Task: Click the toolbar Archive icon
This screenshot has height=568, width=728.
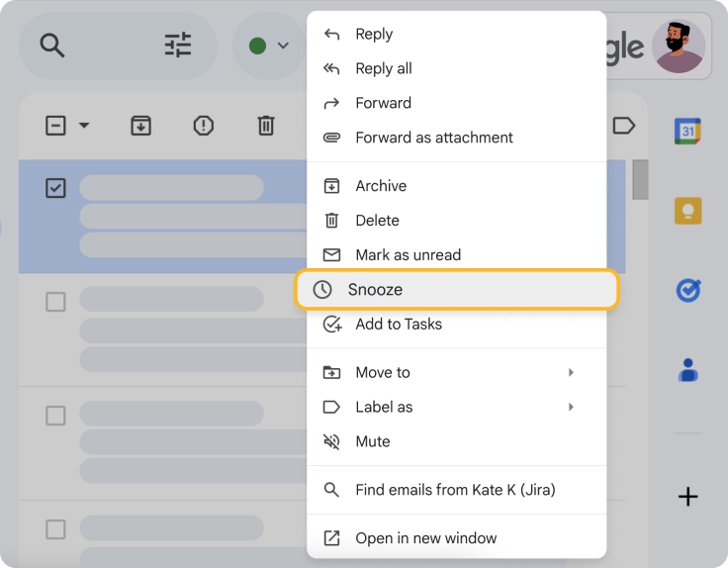Action: coord(140,126)
